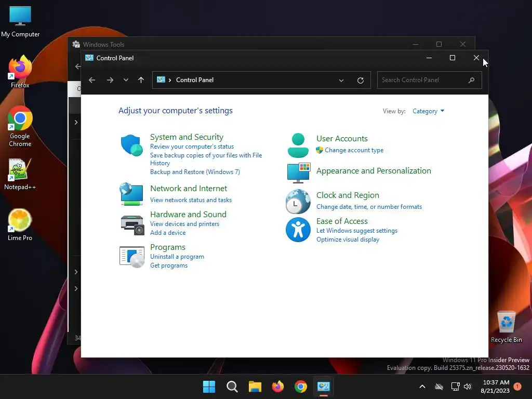
Task: Expand the address bar history dropdown
Action: click(x=341, y=81)
